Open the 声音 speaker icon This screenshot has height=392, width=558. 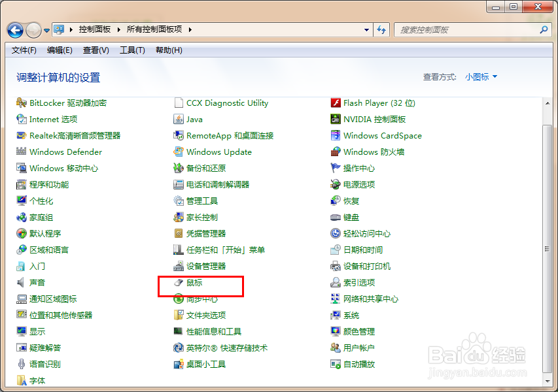click(x=22, y=282)
